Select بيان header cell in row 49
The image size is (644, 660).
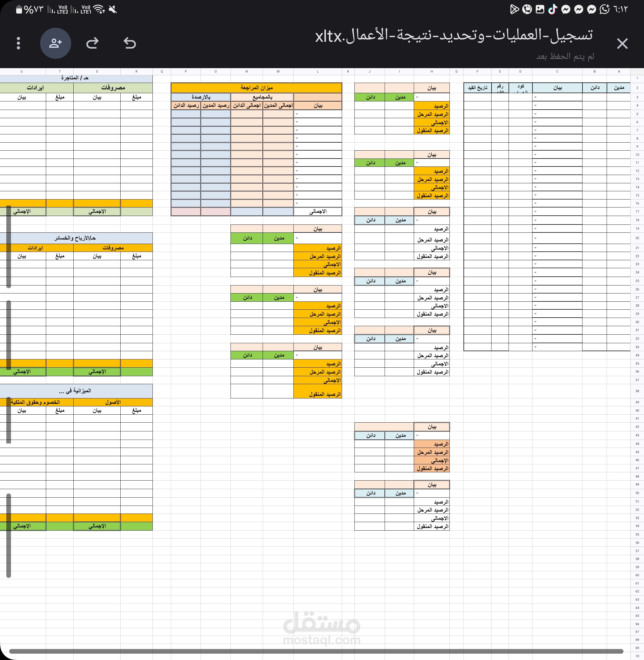coord(432,485)
